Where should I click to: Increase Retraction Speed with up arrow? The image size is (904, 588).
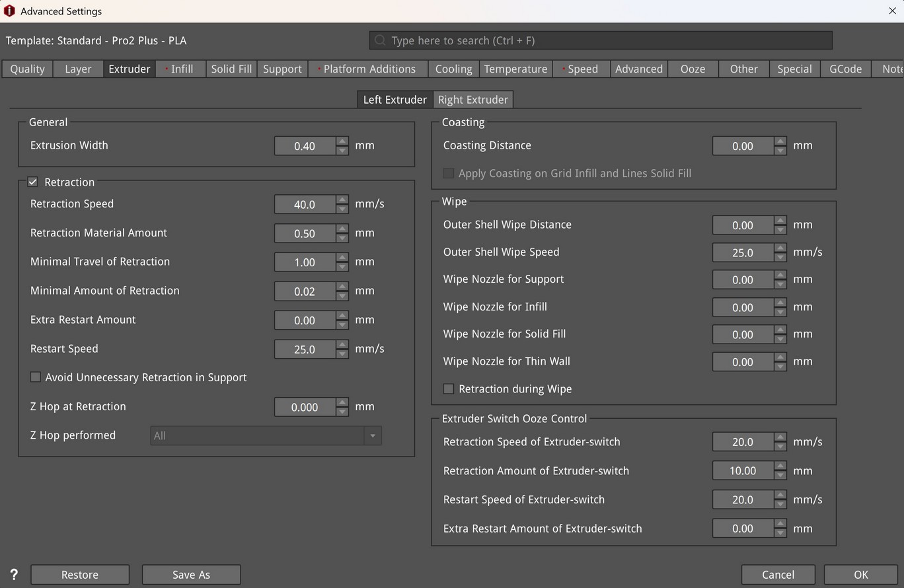tap(342, 200)
